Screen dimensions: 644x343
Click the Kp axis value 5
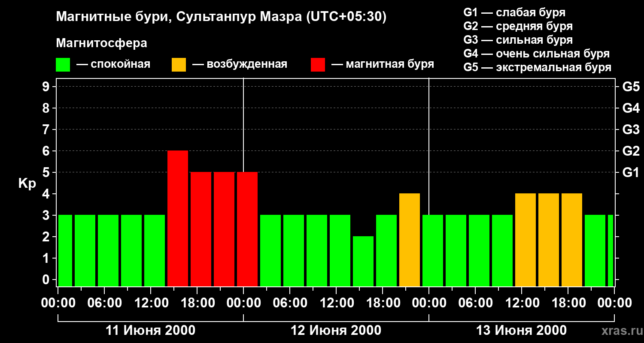47,172
